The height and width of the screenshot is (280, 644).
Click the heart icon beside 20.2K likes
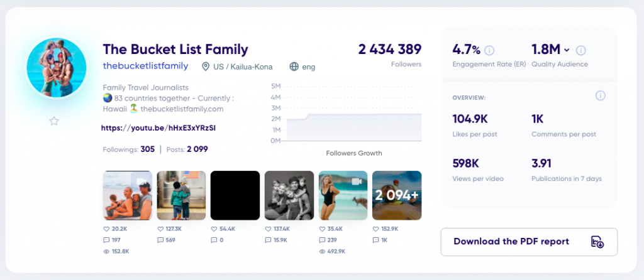106,229
